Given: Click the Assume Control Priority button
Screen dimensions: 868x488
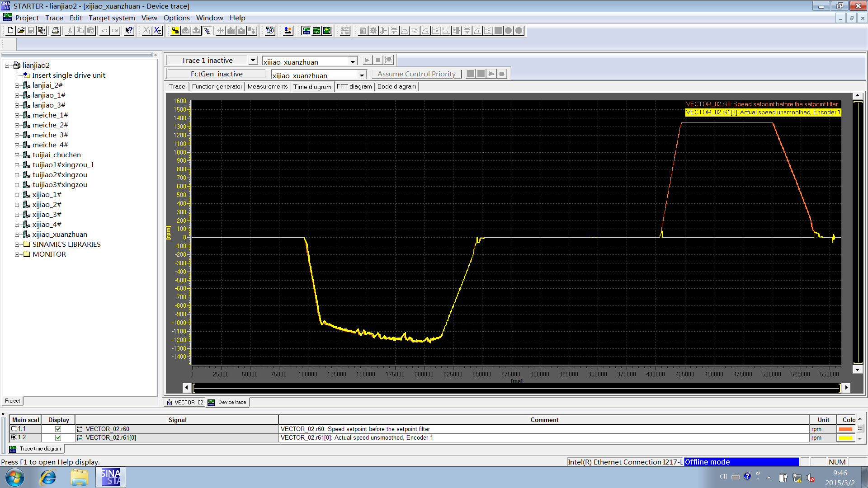Looking at the screenshot, I should pos(416,74).
